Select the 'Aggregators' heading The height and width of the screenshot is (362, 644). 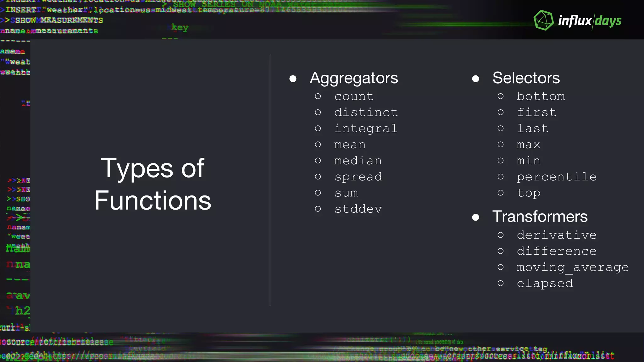[x=354, y=78]
